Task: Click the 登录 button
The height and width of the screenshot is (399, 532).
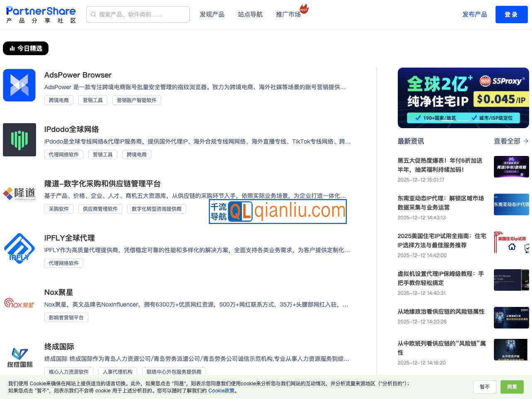Action: 511,14
